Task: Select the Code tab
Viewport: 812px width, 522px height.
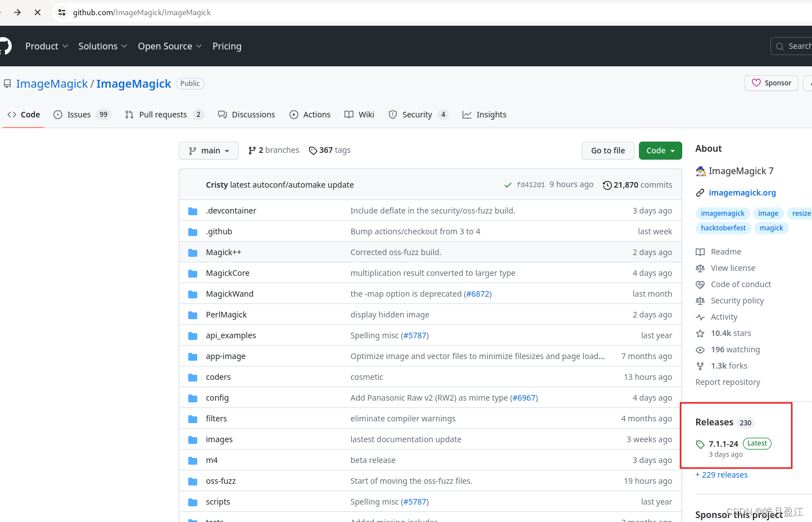Action: 24,115
